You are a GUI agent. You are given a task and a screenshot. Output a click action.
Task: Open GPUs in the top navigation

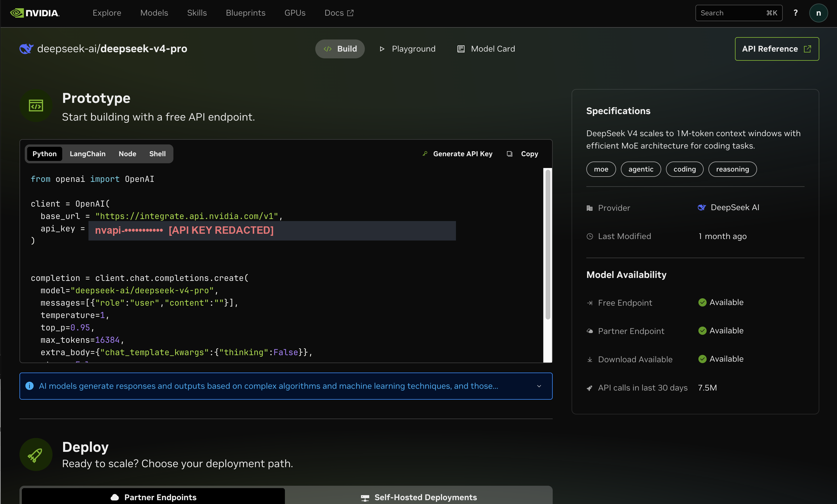(295, 13)
